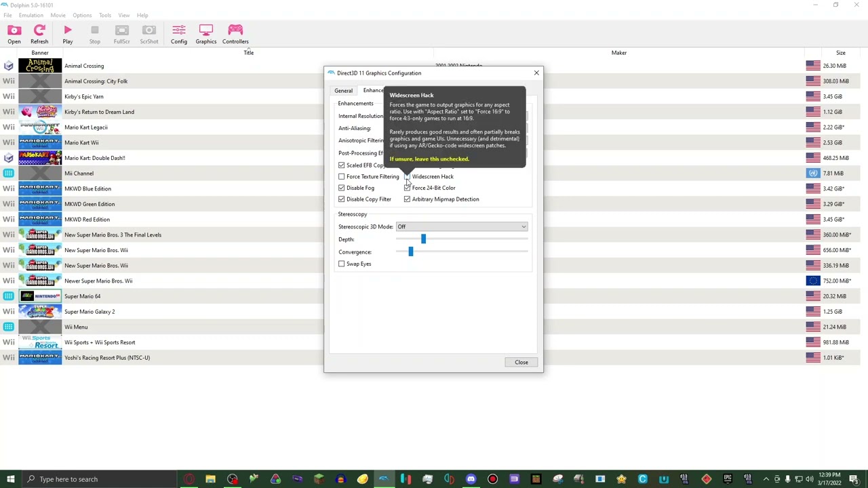
Task: Click the Dolphin emulator taskbar icon
Action: (384, 479)
